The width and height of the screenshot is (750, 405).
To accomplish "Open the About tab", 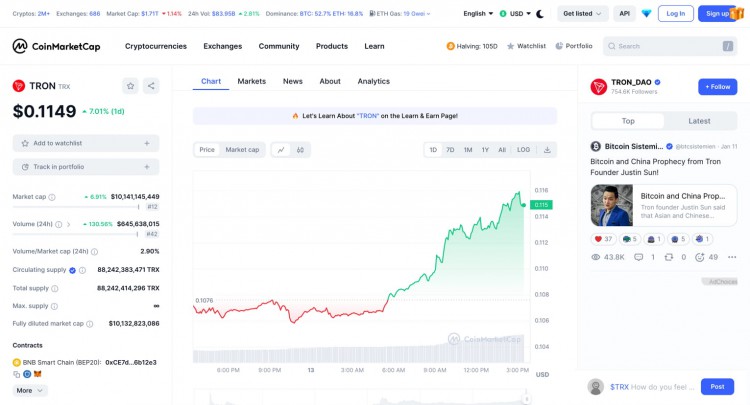I will point(330,81).
